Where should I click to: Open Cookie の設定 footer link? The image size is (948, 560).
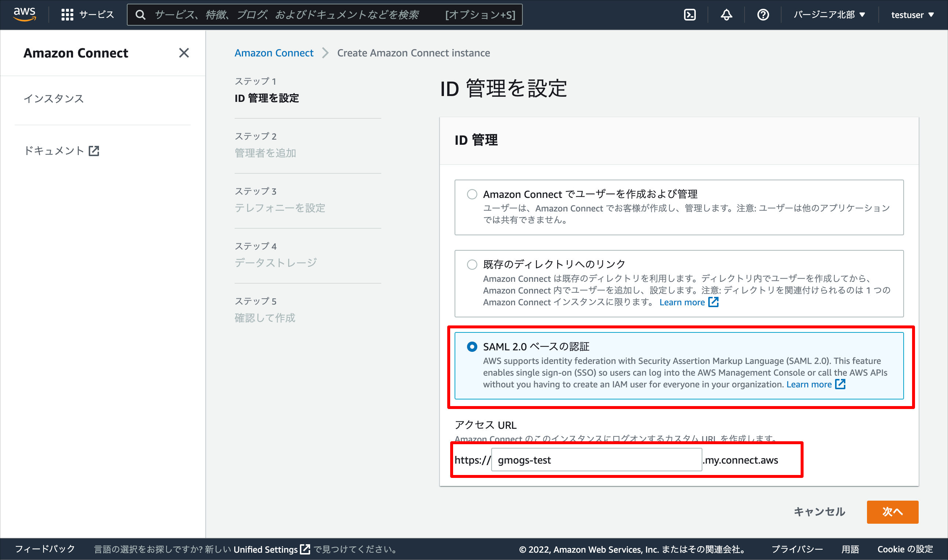905,549
